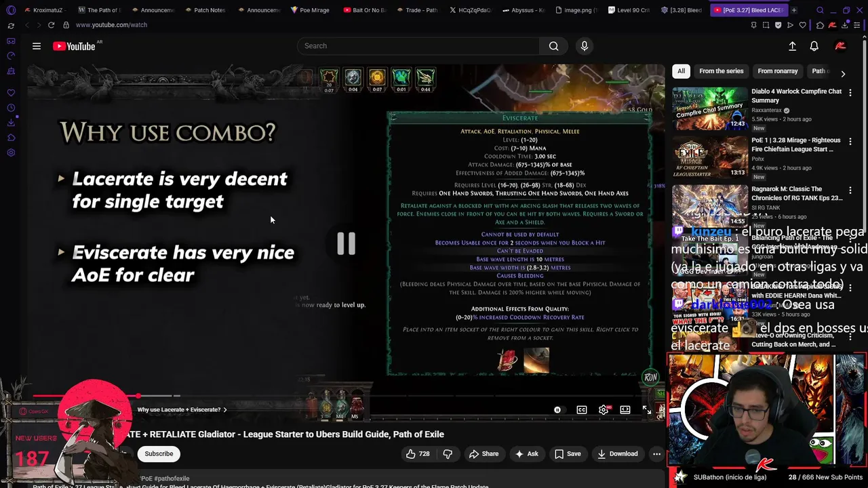Open bookmarks heart in the Opera sidebar

(x=11, y=93)
